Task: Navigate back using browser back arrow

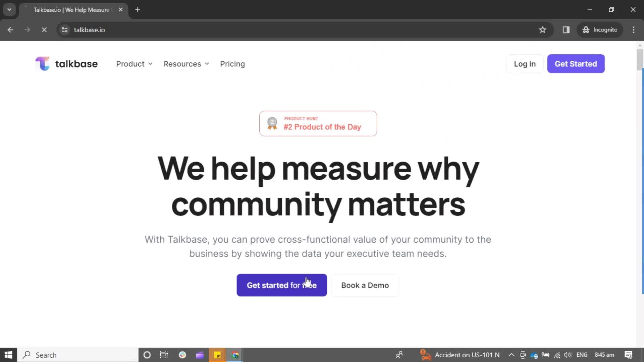Action: (x=10, y=29)
